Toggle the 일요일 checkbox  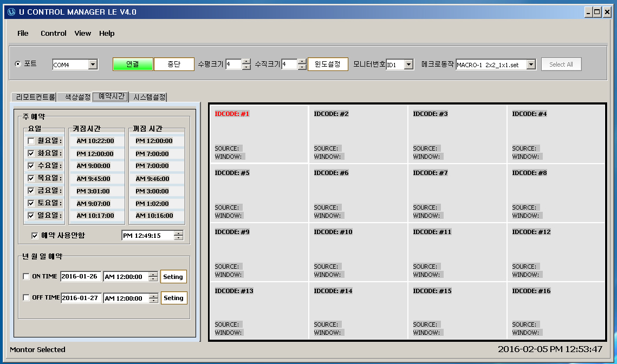coord(31,216)
